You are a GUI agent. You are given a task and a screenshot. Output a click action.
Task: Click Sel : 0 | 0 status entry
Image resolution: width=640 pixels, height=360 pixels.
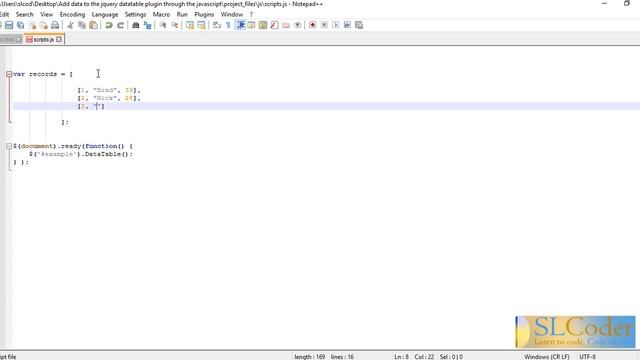pos(451,357)
